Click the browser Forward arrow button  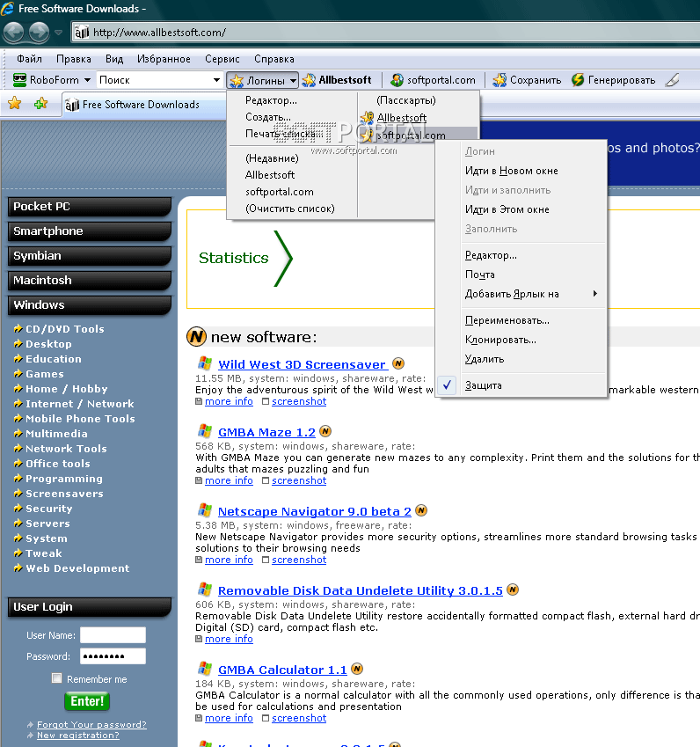point(39,33)
